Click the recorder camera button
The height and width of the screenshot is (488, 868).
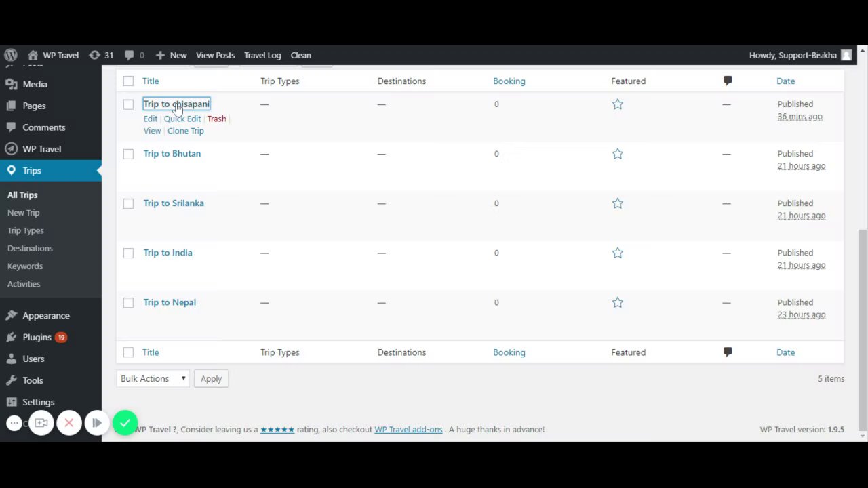(x=41, y=423)
